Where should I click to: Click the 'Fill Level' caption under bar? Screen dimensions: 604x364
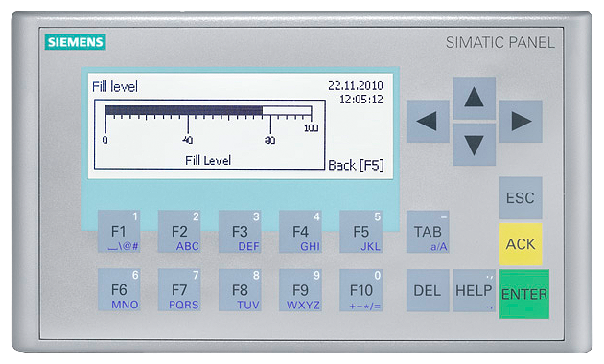208,160
